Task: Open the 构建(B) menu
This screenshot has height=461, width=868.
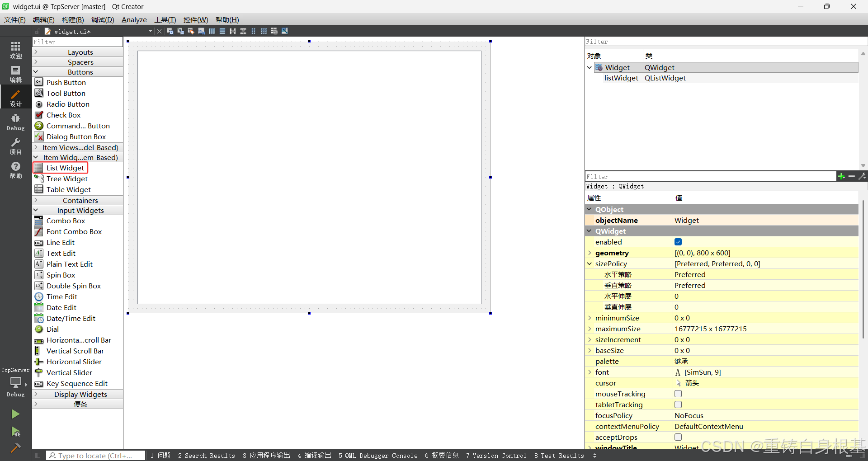Action: pyautogui.click(x=73, y=19)
